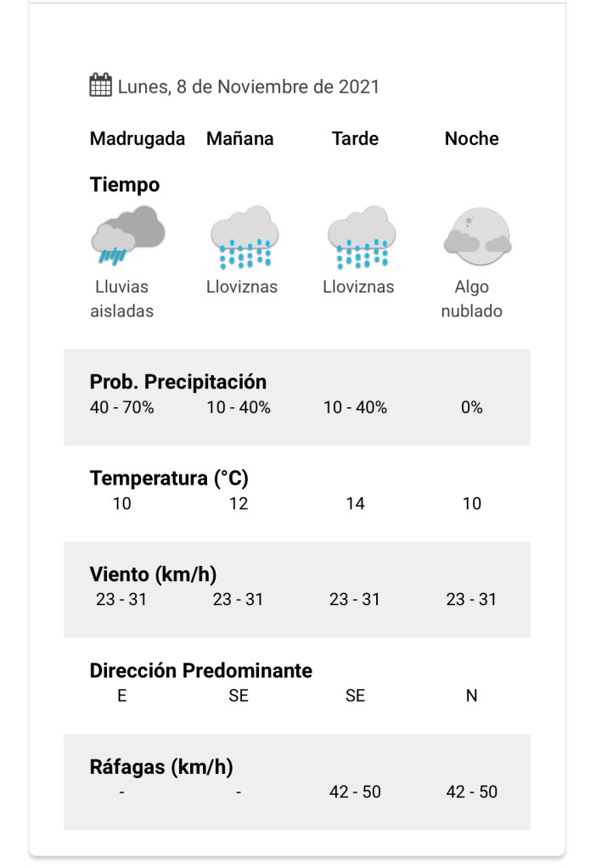This screenshot has width=596, height=868.
Task: Click the 14 degree Tarde temperature
Action: pyautogui.click(x=355, y=504)
